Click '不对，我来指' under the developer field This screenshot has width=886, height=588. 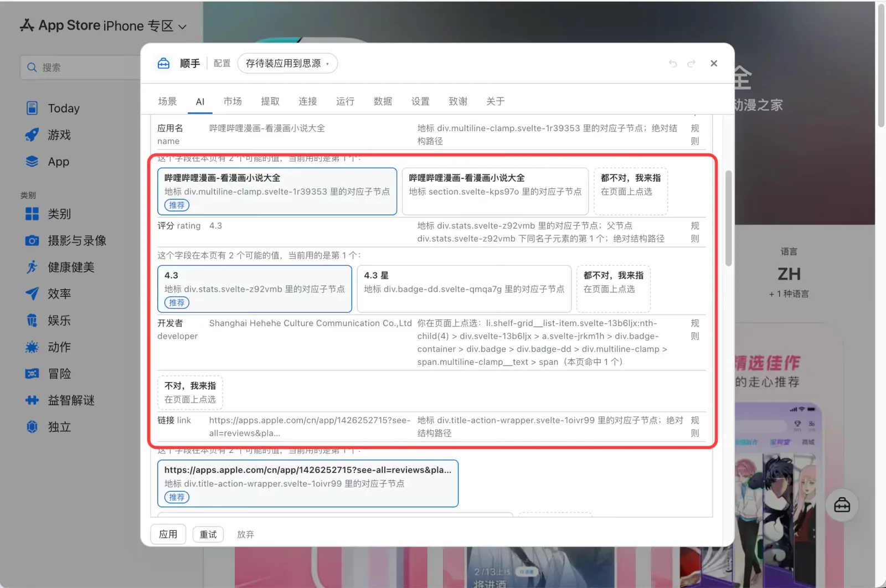pos(190,392)
